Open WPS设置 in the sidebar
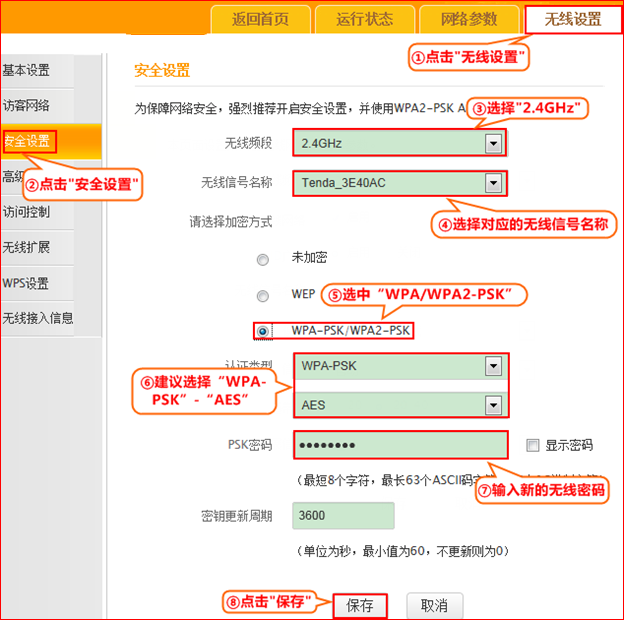Viewport: 624px width, 620px height. 28,283
